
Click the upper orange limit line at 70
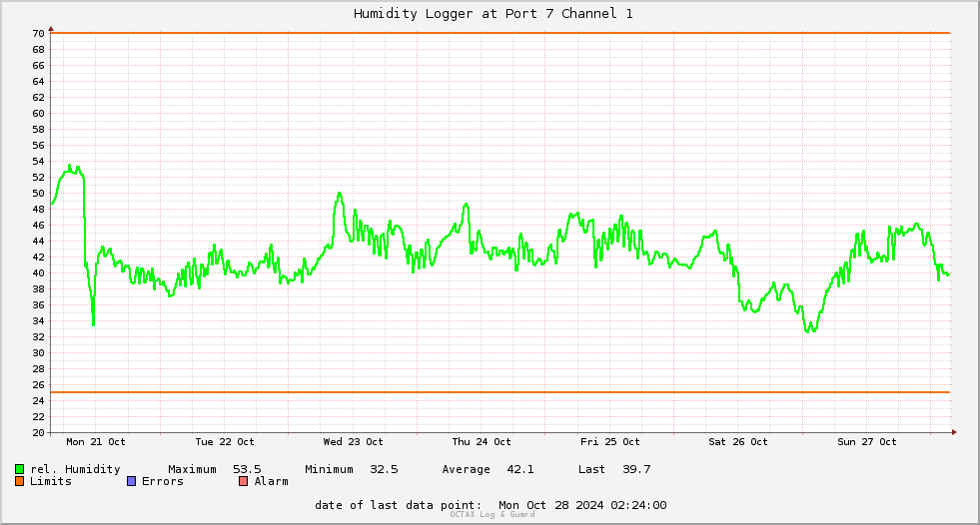click(500, 33)
